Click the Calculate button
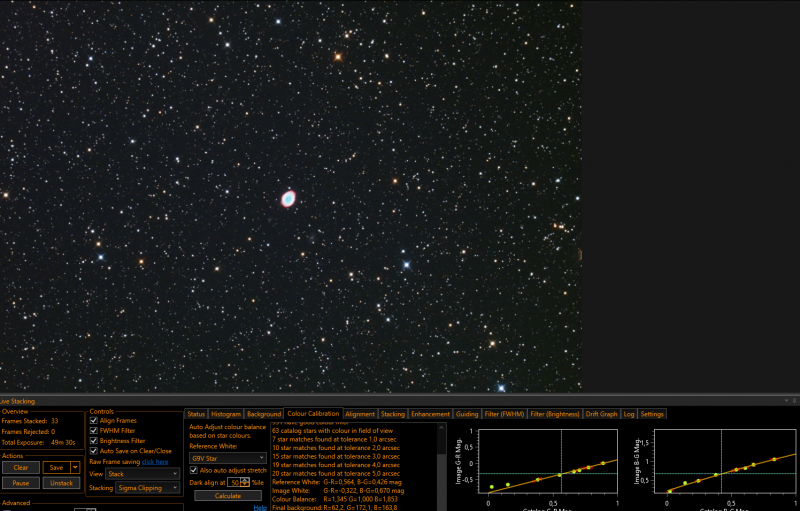 point(228,496)
